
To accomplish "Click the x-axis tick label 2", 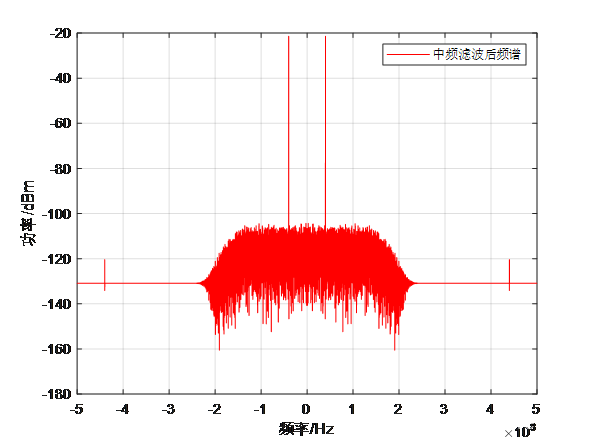I will [x=398, y=409].
